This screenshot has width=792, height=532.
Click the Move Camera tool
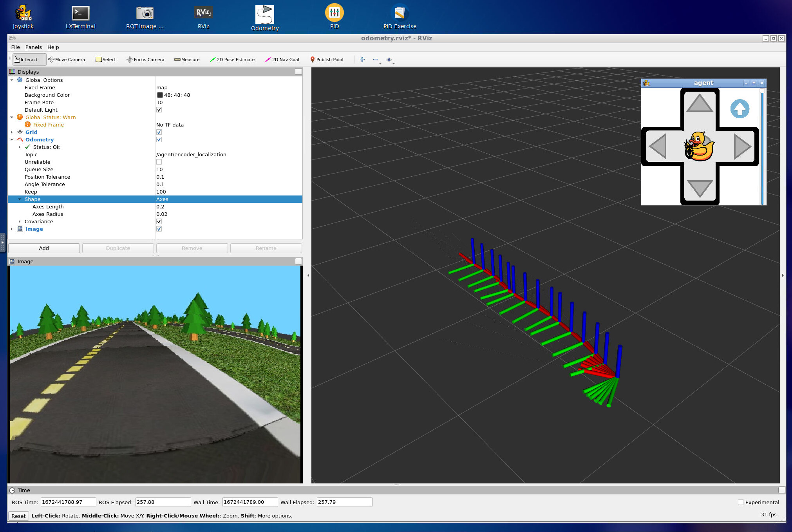click(x=66, y=60)
